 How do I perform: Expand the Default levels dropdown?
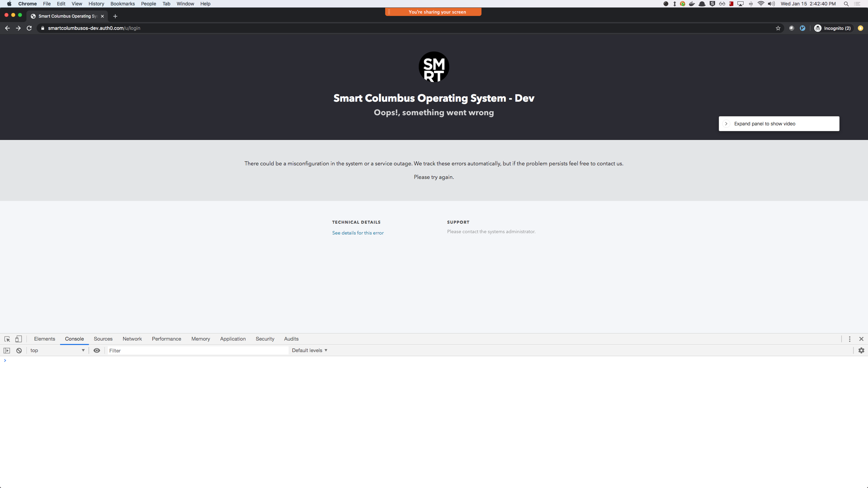point(309,350)
